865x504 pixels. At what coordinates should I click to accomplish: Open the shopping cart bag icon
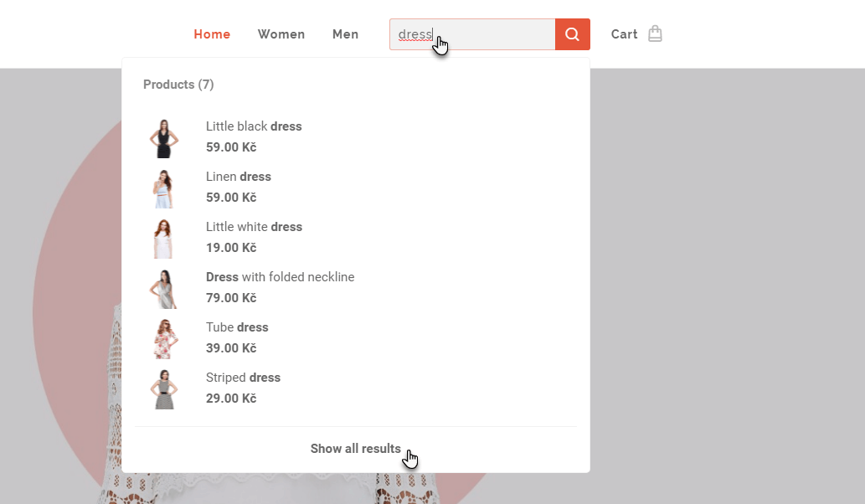coord(655,34)
